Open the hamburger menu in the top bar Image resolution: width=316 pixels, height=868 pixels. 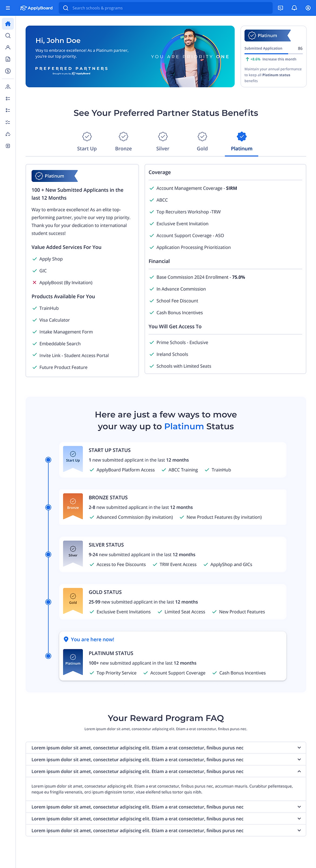tap(8, 8)
